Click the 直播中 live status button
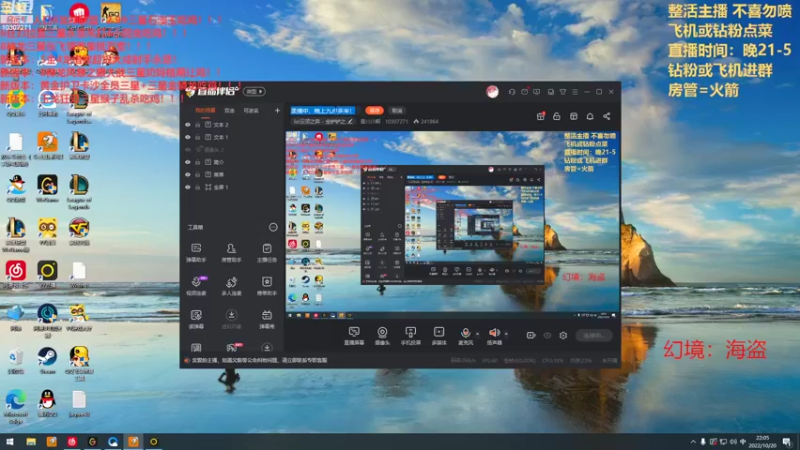Screen dimensions: 800x450 pos(593,335)
